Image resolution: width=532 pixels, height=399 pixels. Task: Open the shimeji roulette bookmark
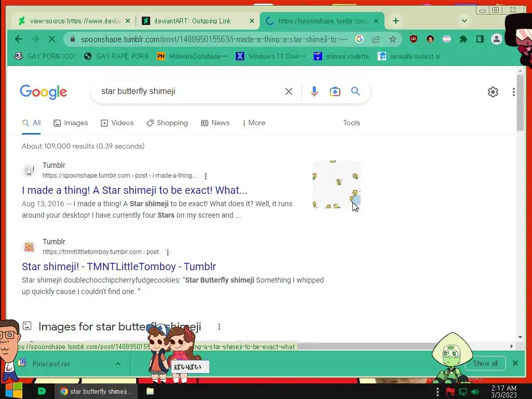(341, 56)
